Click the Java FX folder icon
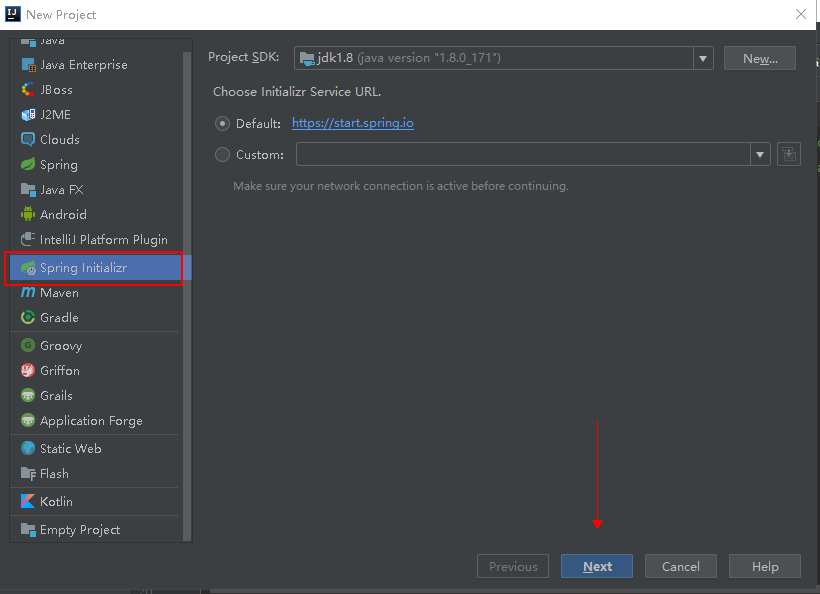This screenshot has height=594, width=820. 28,190
